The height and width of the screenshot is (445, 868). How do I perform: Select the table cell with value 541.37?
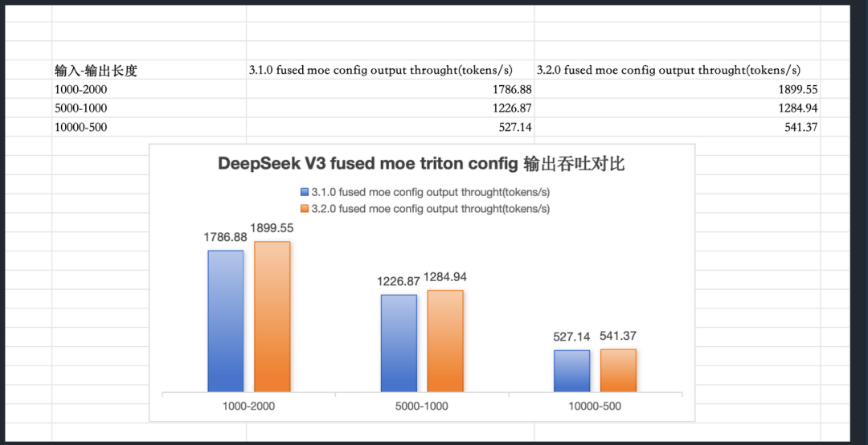[677, 127]
